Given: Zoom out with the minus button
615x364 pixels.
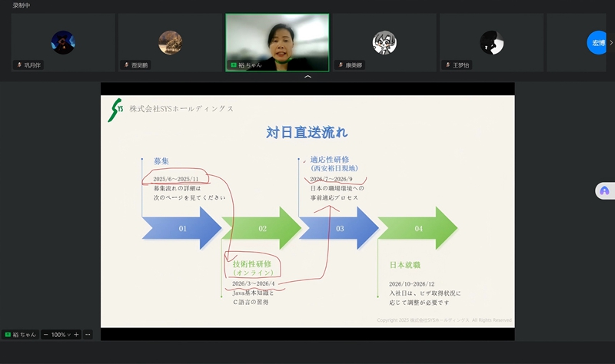Looking at the screenshot, I should point(46,335).
